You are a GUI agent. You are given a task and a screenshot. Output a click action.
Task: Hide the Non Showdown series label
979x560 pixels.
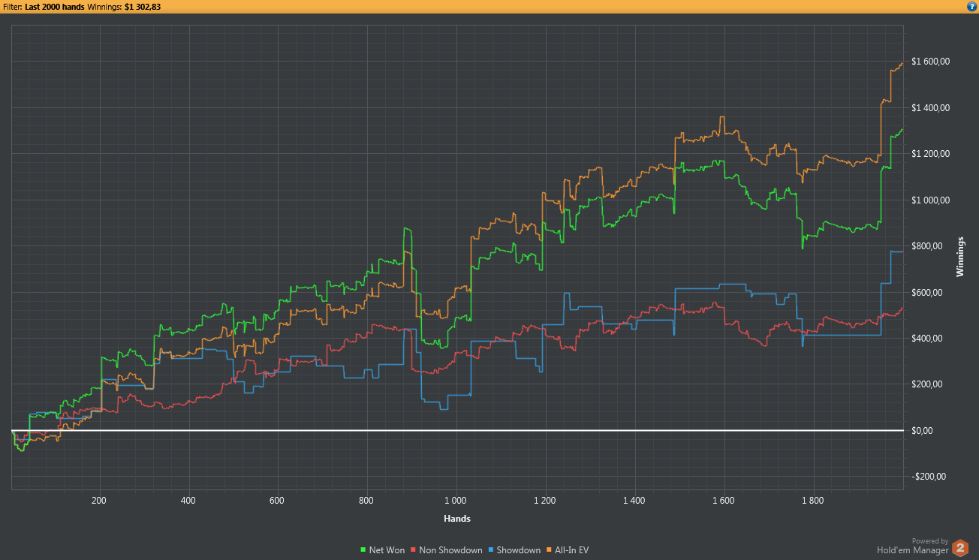point(450,550)
